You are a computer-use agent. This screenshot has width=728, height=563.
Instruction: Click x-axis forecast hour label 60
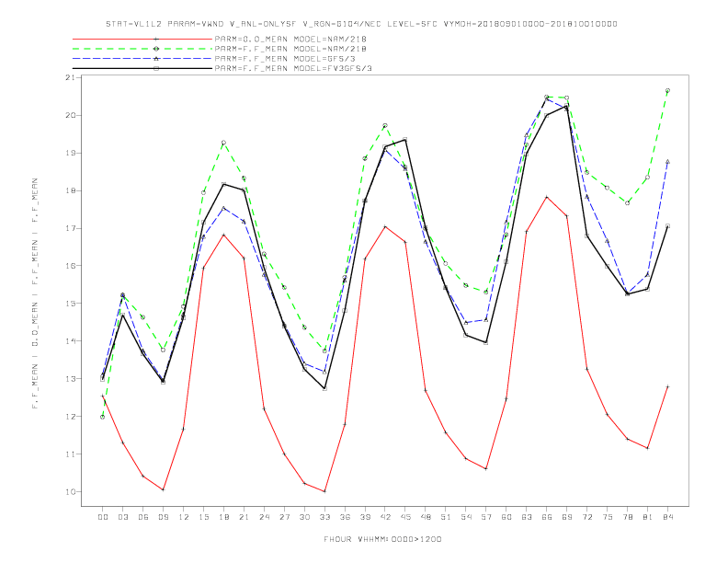coord(506,517)
